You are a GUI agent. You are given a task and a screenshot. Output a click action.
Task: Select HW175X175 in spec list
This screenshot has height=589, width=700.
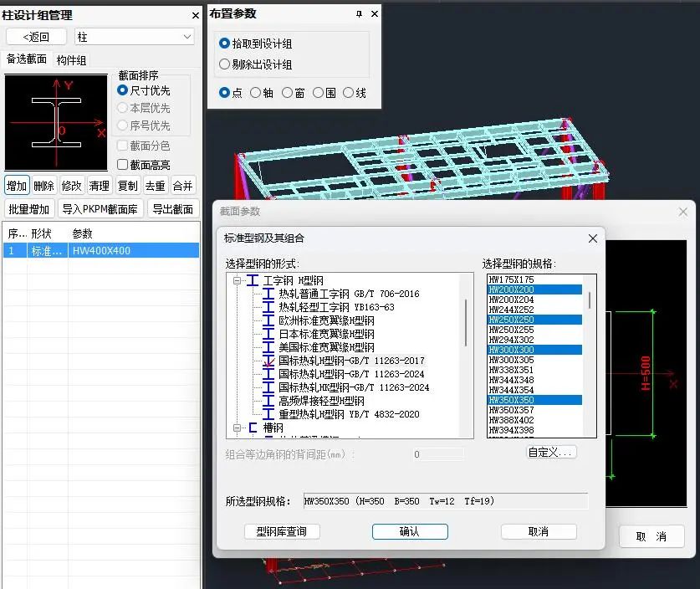[534, 279]
